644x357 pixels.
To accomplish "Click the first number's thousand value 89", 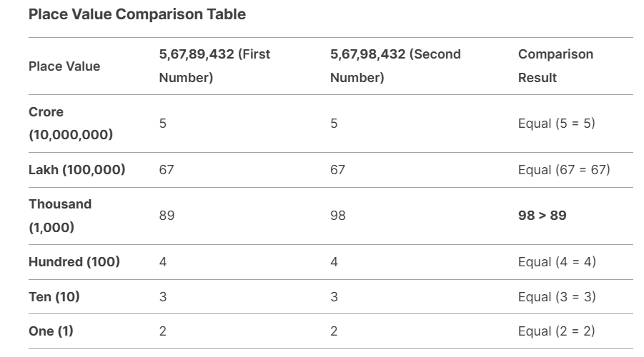I will (x=167, y=216).
